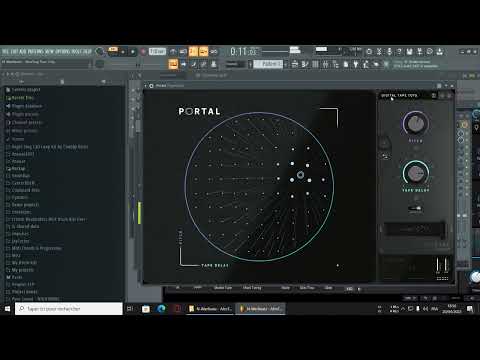
Task: Toggle step editing mode
Action: (x=193, y=64)
